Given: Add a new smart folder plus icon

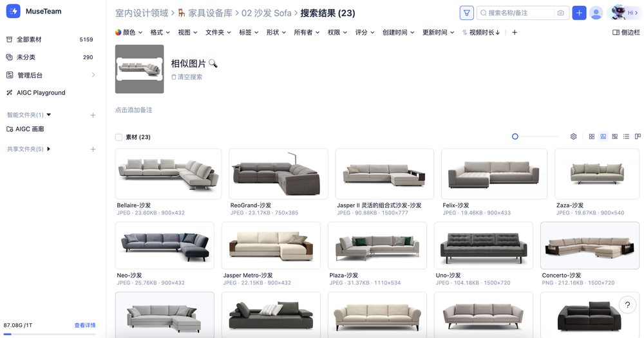Looking at the screenshot, I should click(x=93, y=115).
